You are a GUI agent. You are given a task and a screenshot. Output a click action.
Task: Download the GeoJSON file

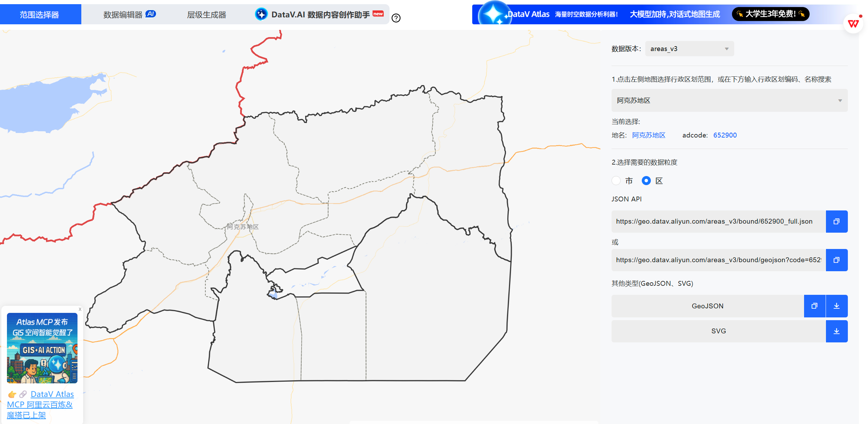(x=837, y=306)
